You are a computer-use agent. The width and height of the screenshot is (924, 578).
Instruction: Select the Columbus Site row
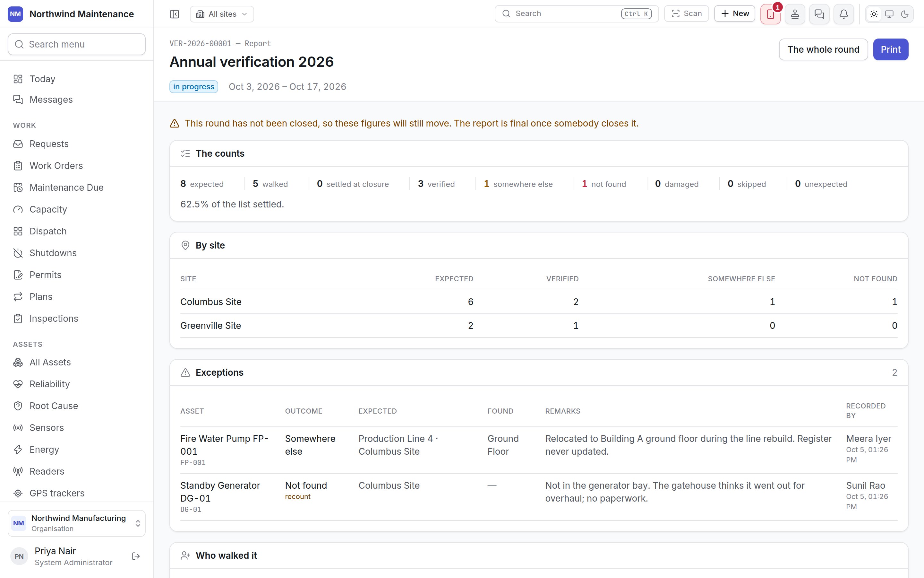tap(539, 302)
